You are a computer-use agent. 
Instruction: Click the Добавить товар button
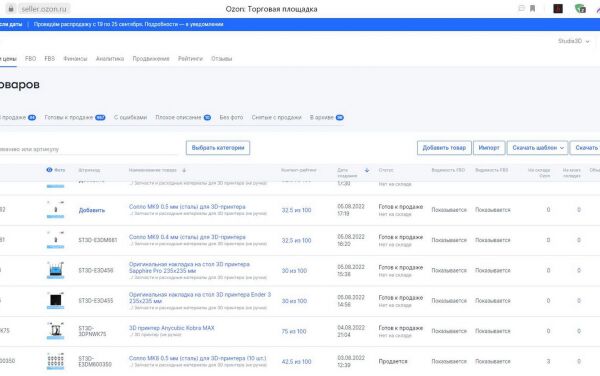point(444,148)
